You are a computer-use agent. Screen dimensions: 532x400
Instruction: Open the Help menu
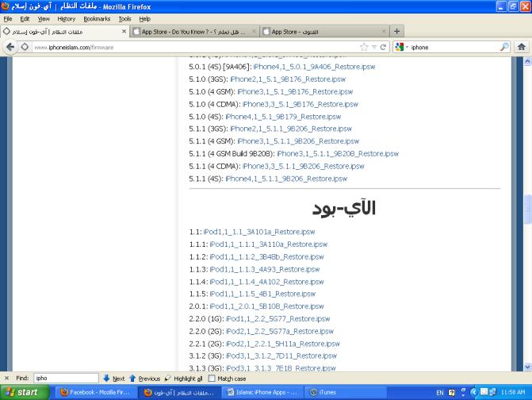(144, 19)
